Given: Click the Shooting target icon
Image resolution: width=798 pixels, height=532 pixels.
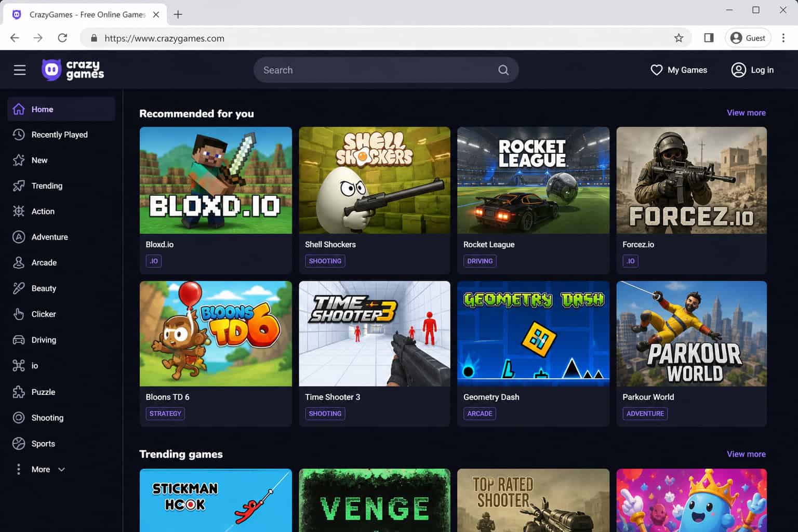Looking at the screenshot, I should pyautogui.click(x=19, y=418).
